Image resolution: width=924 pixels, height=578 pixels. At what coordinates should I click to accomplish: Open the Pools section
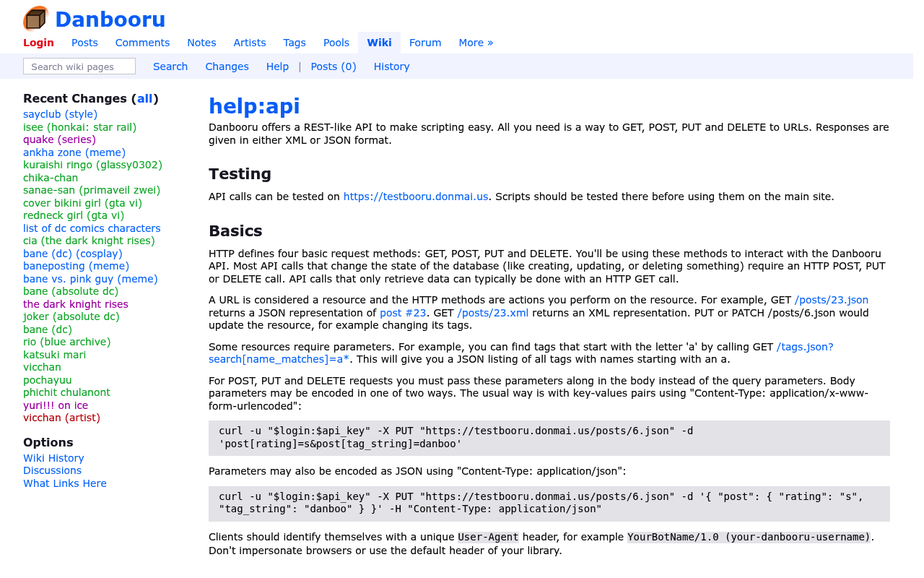click(336, 43)
